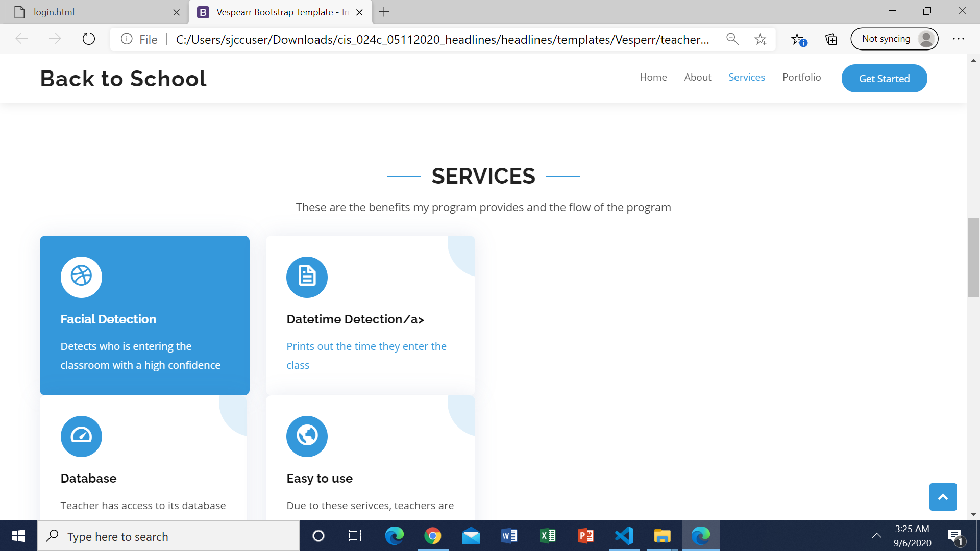Screen dimensions: 980x551
Task: Click the page vertical scrollbar thumb
Action: (x=973, y=257)
